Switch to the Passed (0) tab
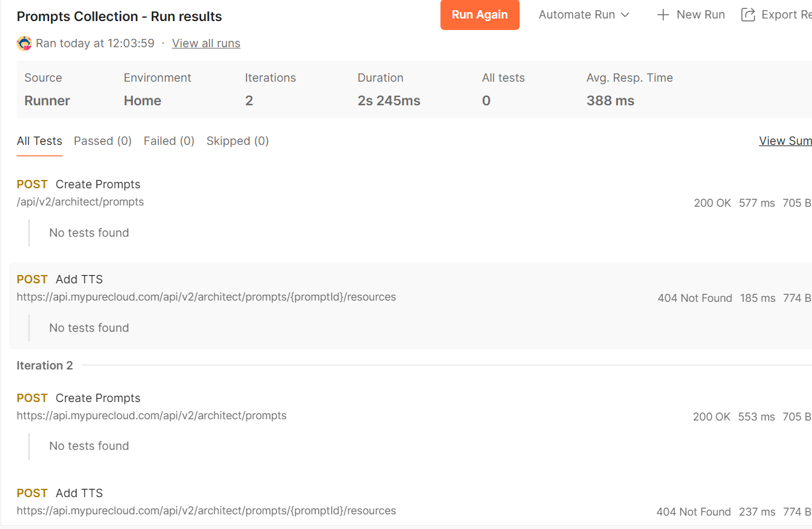812x529 pixels. [x=103, y=141]
